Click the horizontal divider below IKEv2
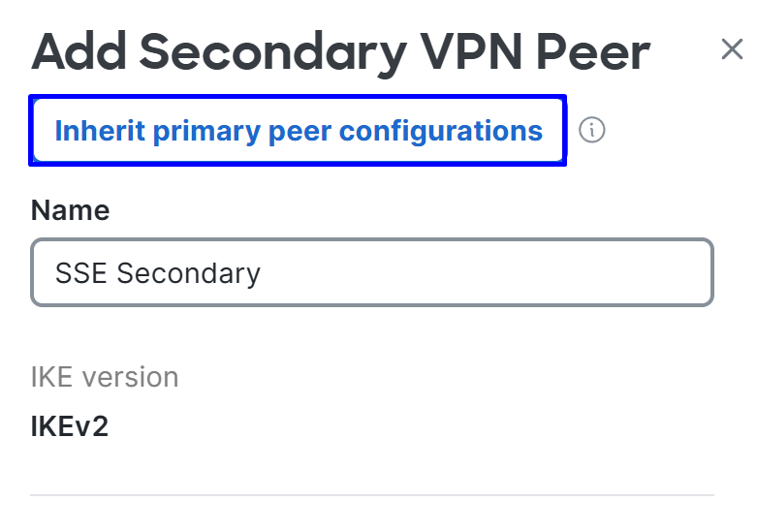 pyautogui.click(x=372, y=495)
